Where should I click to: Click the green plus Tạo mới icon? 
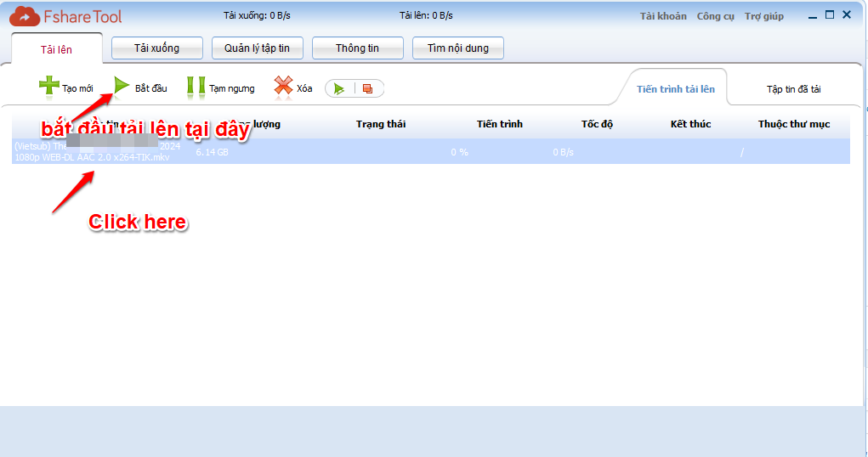[48, 87]
